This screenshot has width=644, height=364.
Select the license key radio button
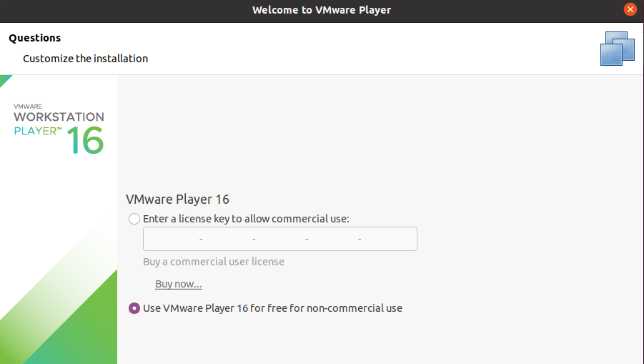point(134,219)
